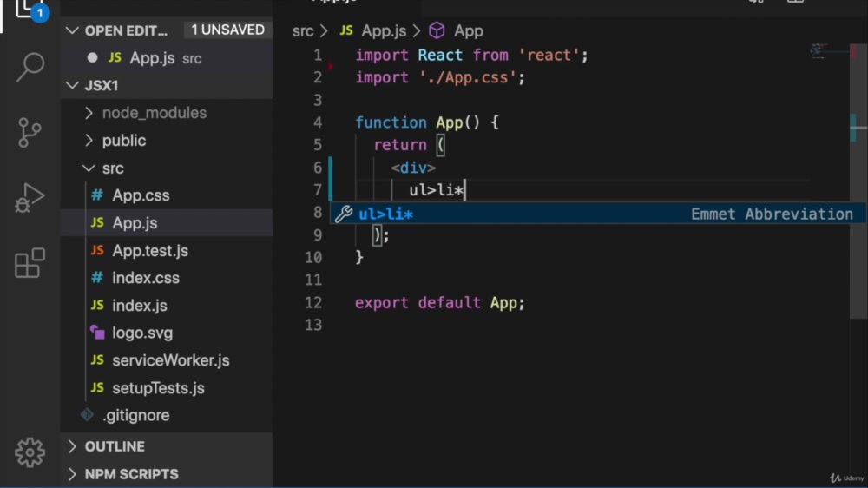Click the JS icon beside App.test.js
The height and width of the screenshot is (488, 868).
[97, 250]
